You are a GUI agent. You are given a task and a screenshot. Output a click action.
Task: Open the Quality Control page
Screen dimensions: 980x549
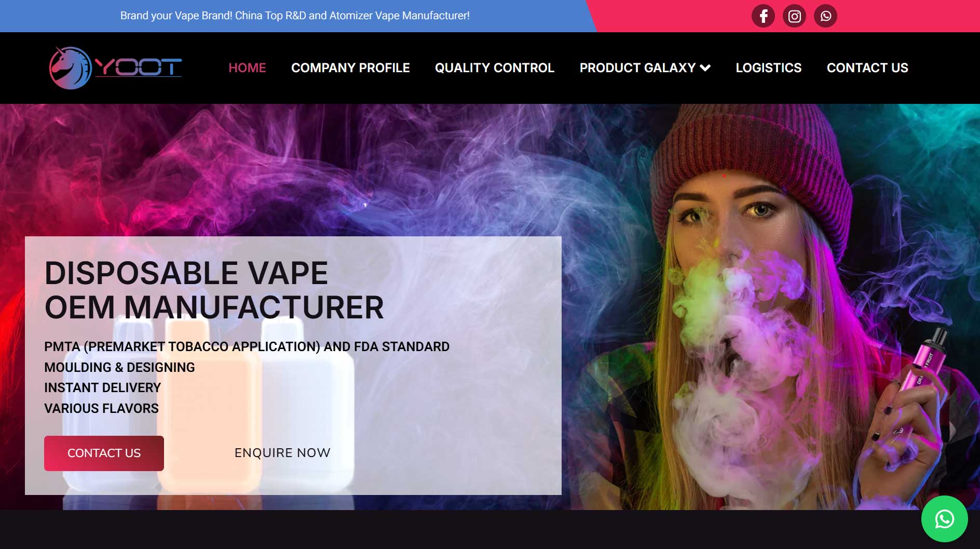coord(495,68)
